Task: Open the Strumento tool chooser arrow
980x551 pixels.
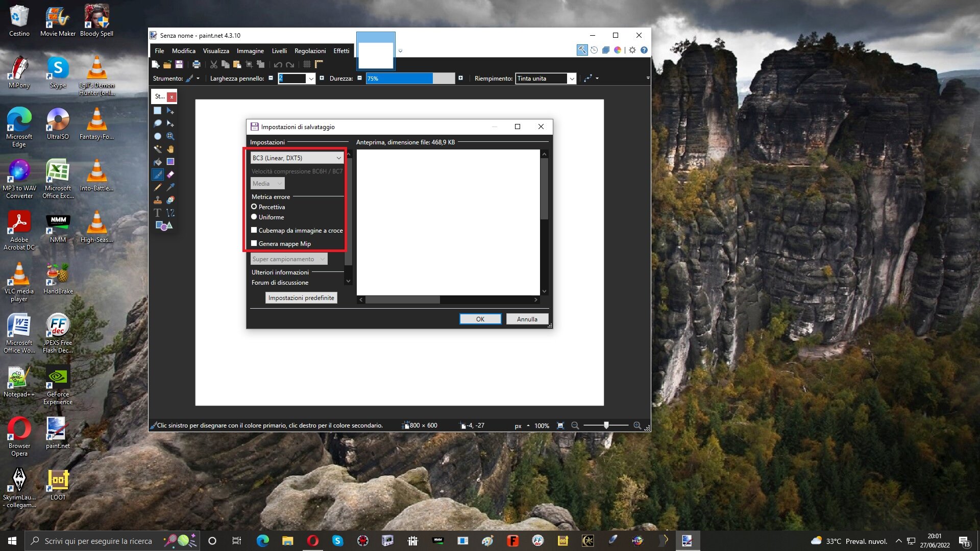Action: pyautogui.click(x=198, y=79)
